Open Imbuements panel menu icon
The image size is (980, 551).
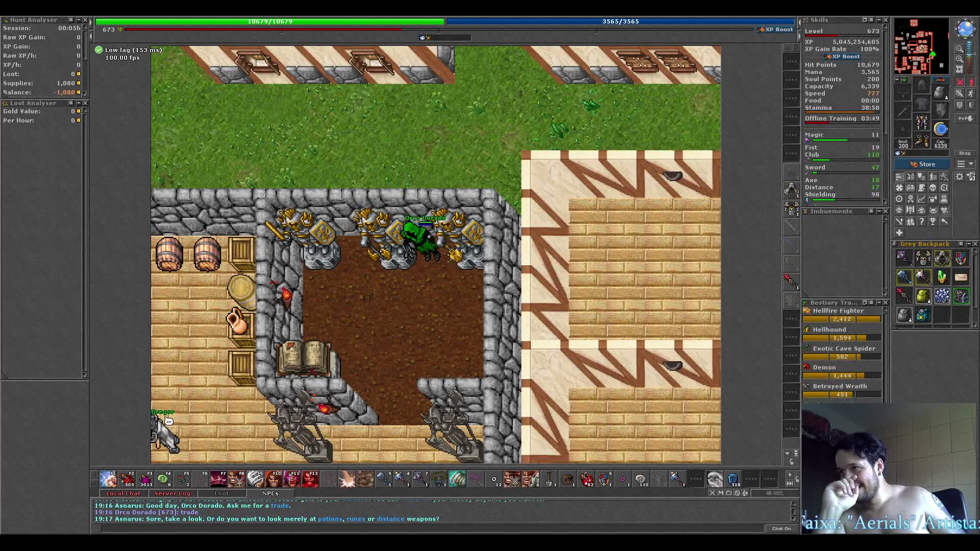pyautogui.click(x=871, y=211)
